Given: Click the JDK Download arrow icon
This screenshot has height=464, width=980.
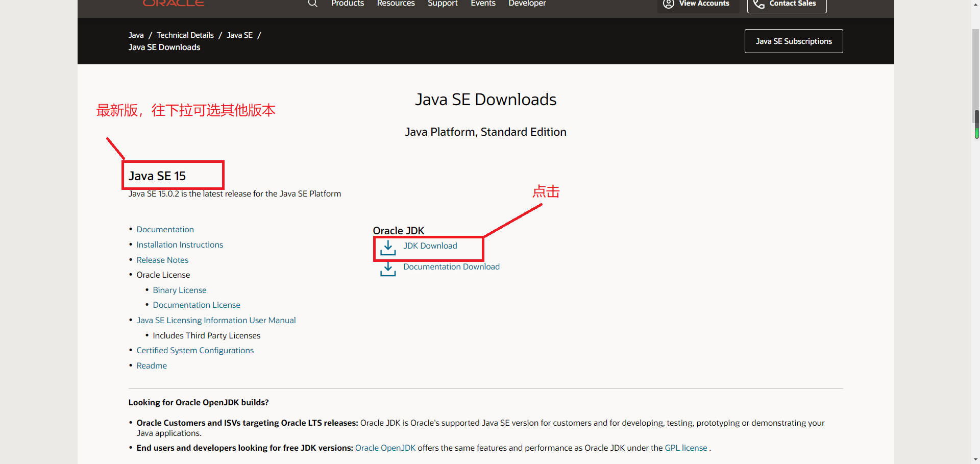Looking at the screenshot, I should [x=388, y=248].
